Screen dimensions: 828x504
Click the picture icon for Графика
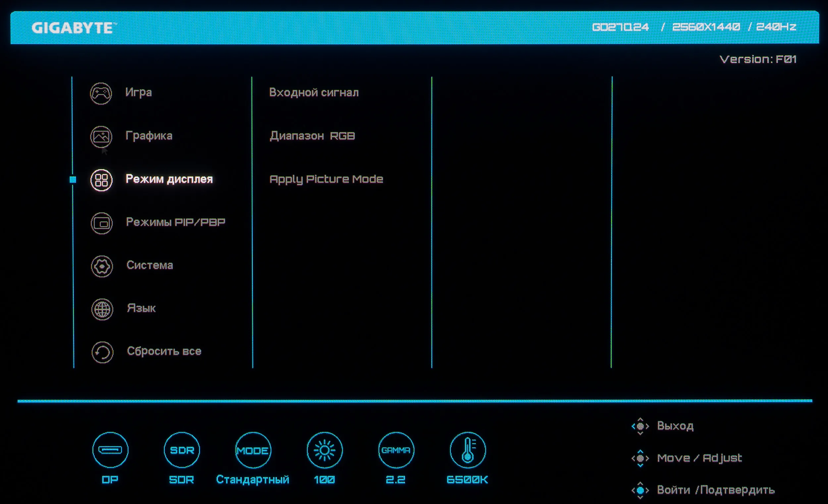pos(101,136)
